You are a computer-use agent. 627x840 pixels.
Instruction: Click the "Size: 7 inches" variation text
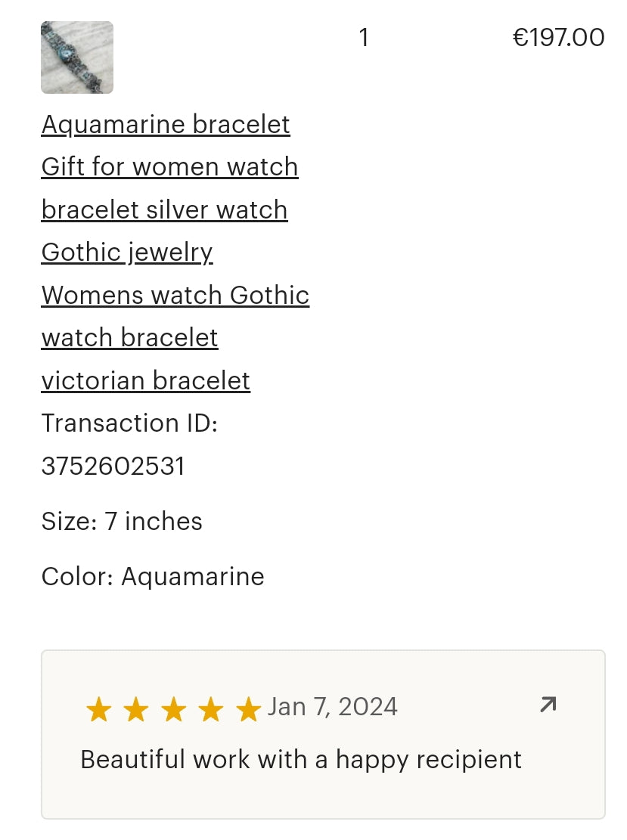coord(122,521)
